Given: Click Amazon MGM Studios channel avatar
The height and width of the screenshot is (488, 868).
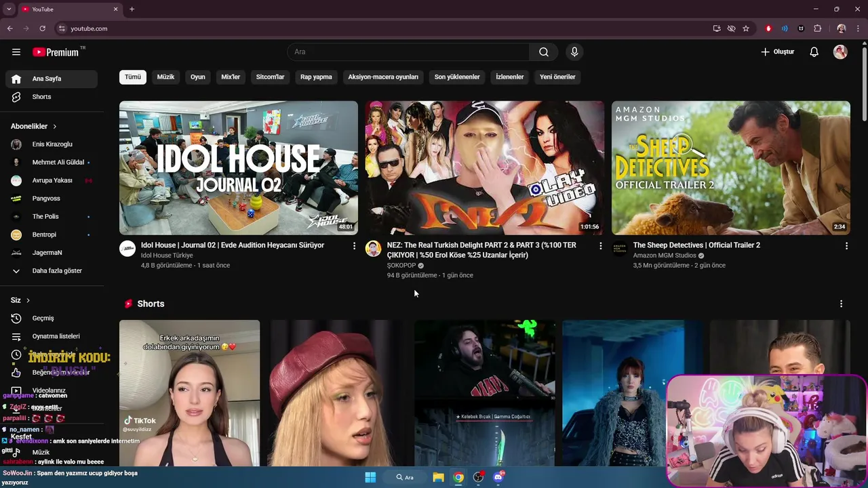Looking at the screenshot, I should (620, 249).
